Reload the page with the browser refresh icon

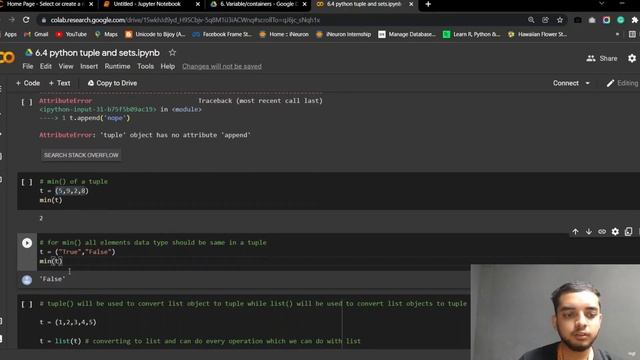26,20
